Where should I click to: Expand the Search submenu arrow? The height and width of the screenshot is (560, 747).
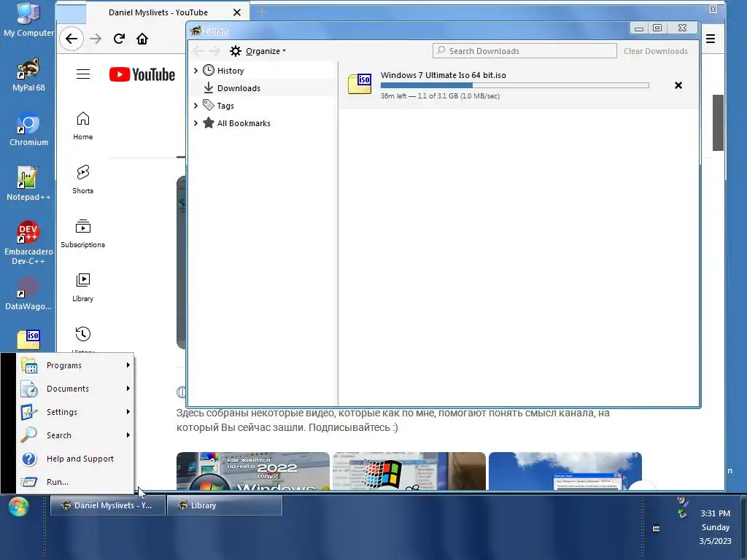128,435
